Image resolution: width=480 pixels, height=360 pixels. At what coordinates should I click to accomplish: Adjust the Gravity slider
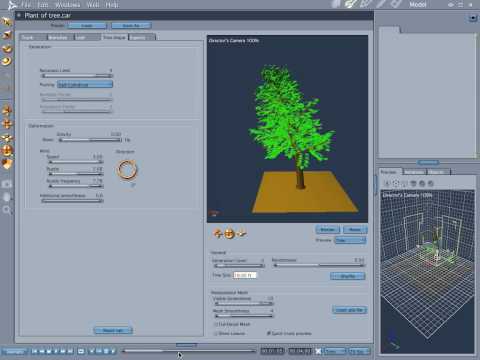click(x=90, y=140)
